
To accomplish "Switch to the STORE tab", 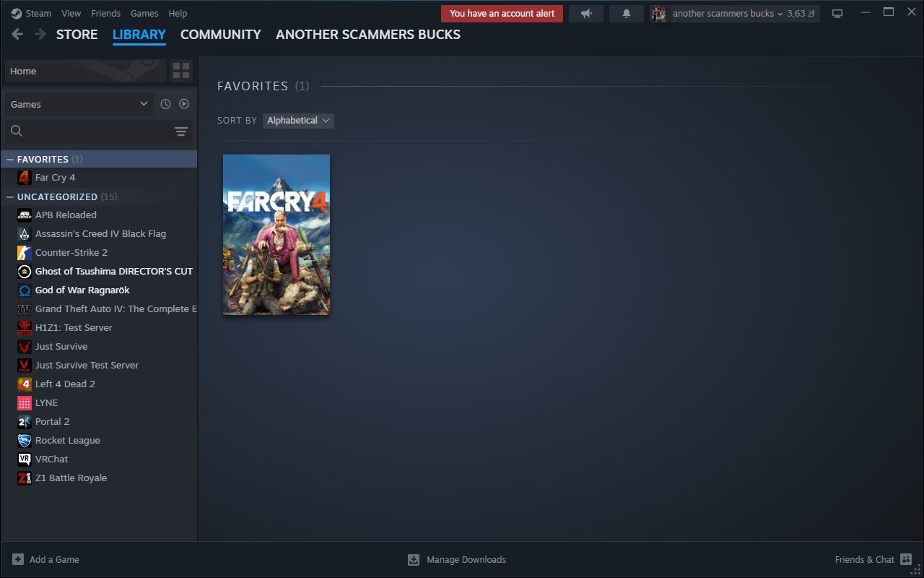I will (x=77, y=35).
